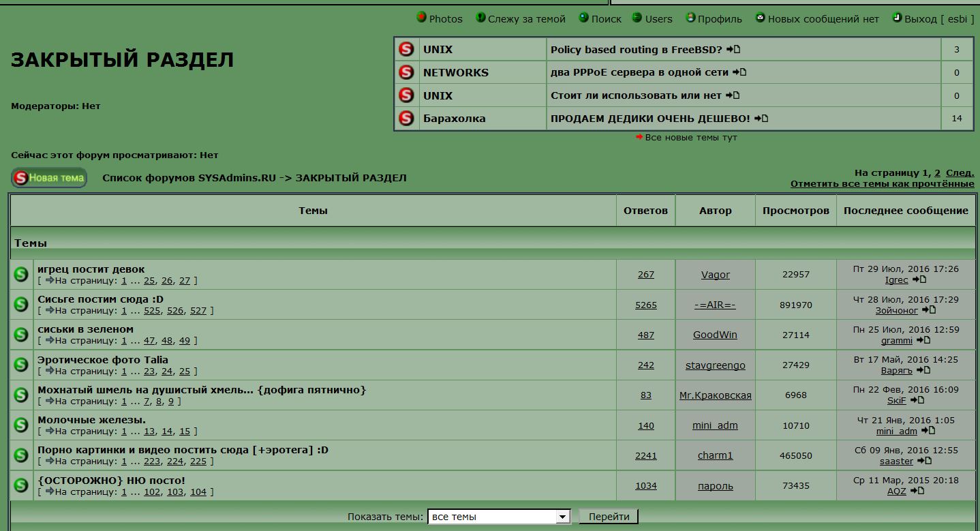The image size is (980, 531).
Task: Open author profile charm1
Action: point(716,455)
